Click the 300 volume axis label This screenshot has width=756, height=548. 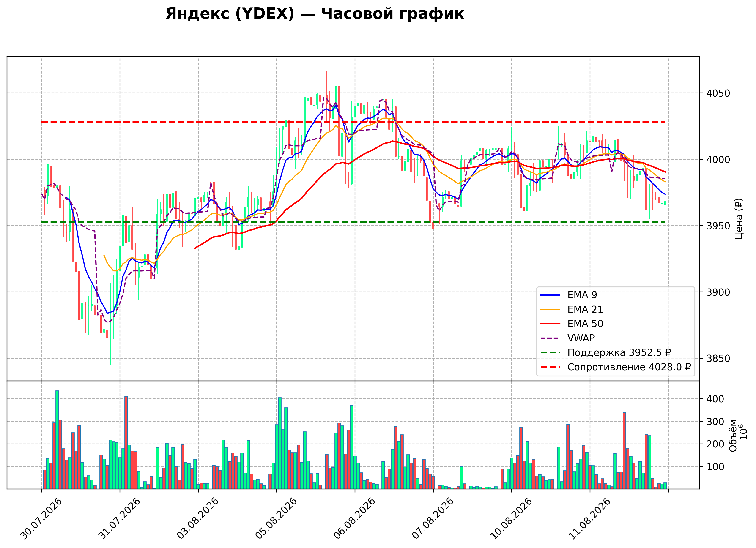pyautogui.click(x=715, y=422)
